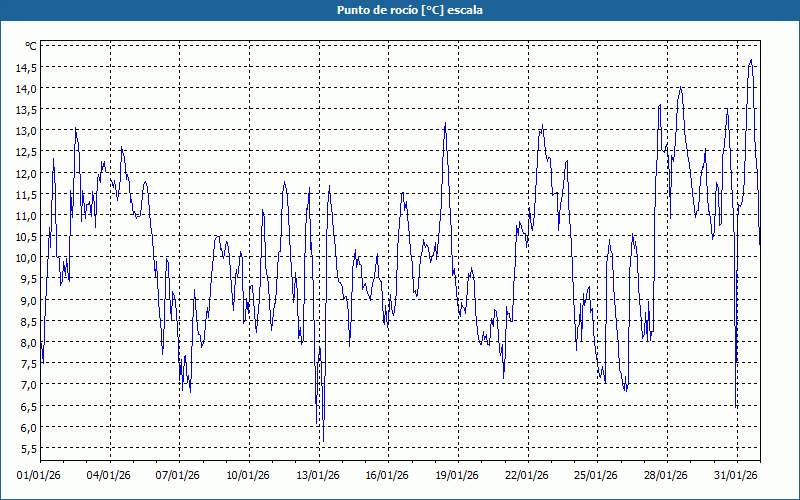This screenshot has width=800, height=500.
Task: Click the 31/01/26 date label
Action: (x=736, y=476)
